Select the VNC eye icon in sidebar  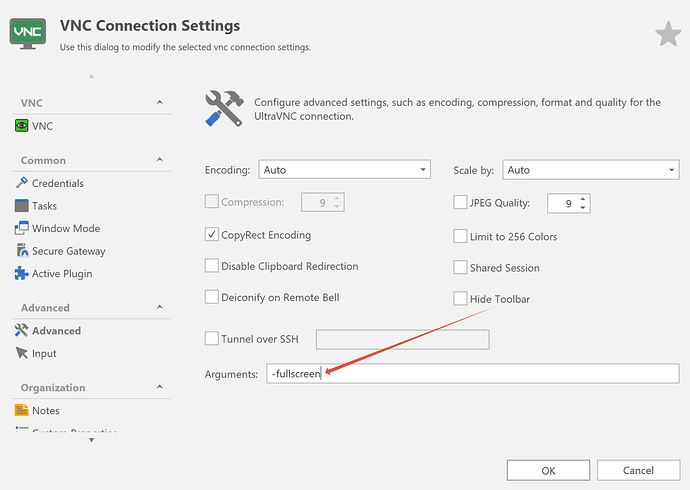[x=22, y=126]
